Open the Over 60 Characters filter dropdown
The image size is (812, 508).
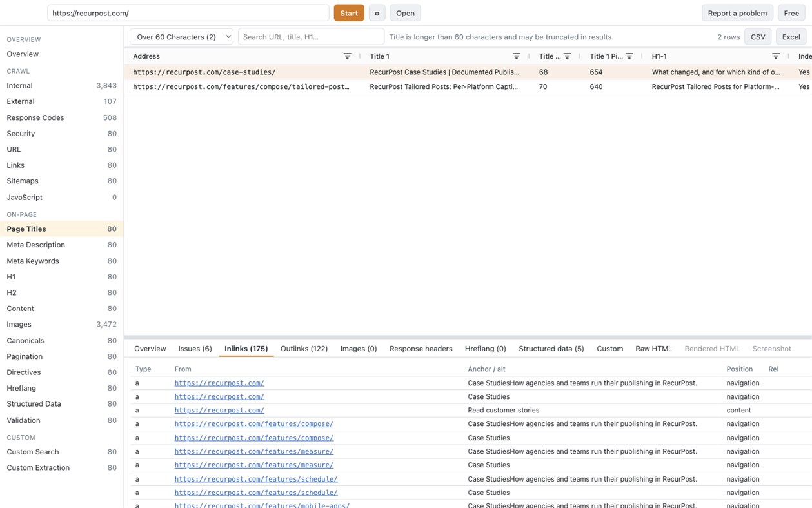[182, 37]
